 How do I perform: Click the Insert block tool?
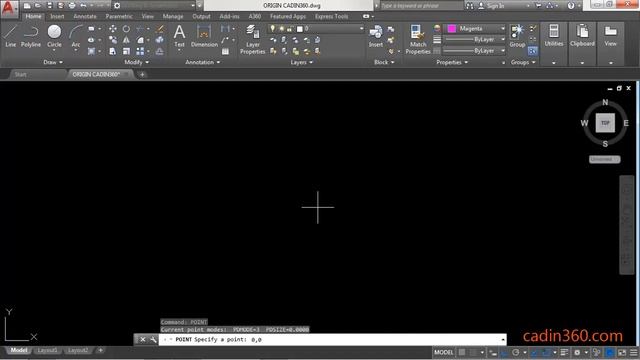coord(376,36)
